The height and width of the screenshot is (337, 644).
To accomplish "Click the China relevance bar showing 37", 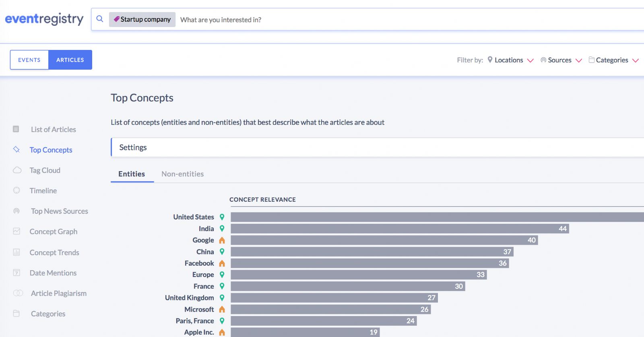I will pyautogui.click(x=372, y=252).
